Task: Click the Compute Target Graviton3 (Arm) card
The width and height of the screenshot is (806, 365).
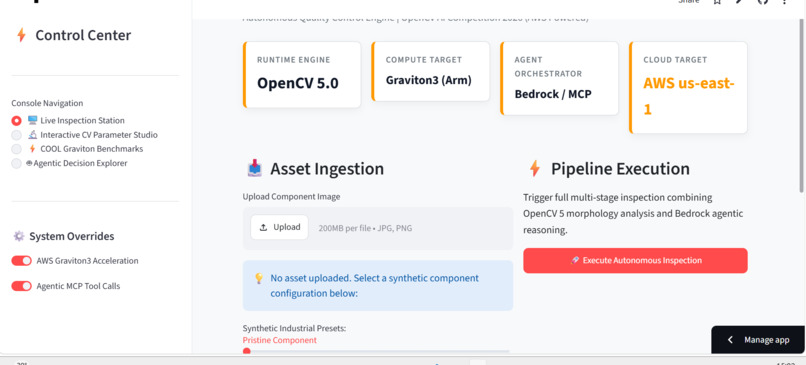Action: point(431,71)
